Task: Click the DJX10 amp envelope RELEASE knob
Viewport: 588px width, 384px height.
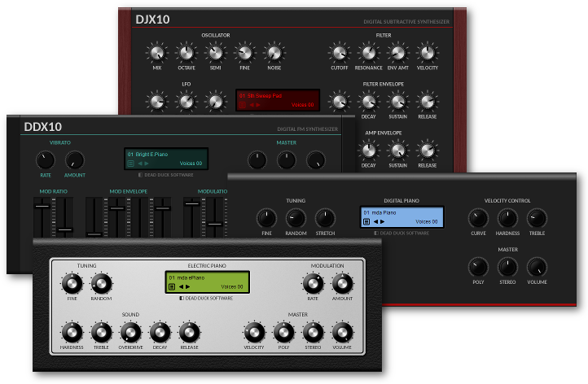Action: coord(427,151)
